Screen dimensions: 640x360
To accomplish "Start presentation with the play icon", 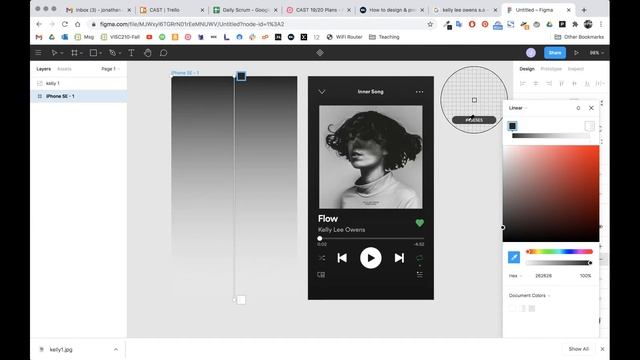I will (576, 53).
